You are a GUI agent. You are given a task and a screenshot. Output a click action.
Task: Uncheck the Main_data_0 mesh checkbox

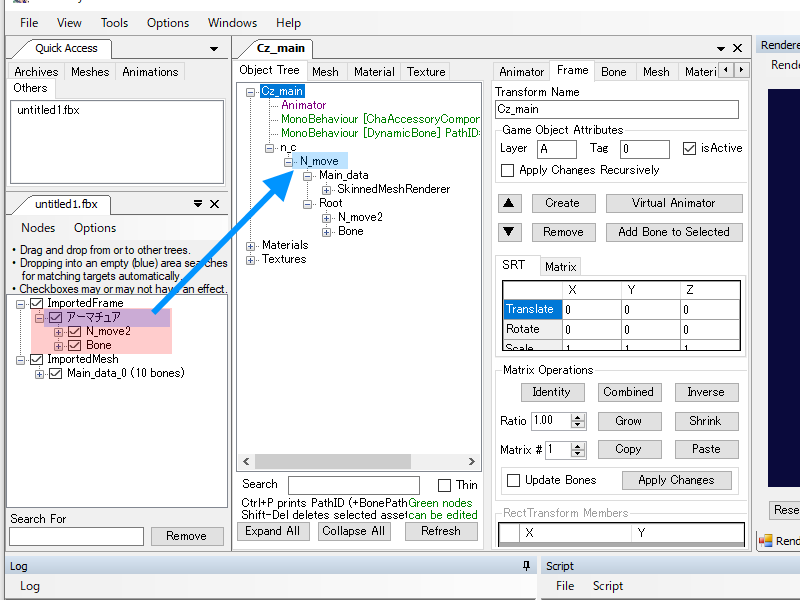[56, 373]
